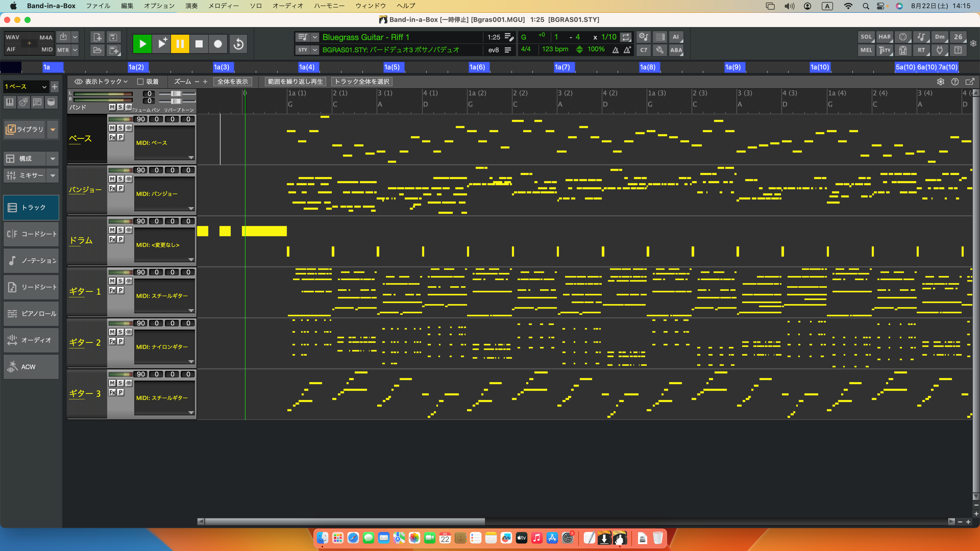This screenshot has width=980, height=551.
Task: Open the 1 ベース track selector dropdown
Action: [26, 87]
